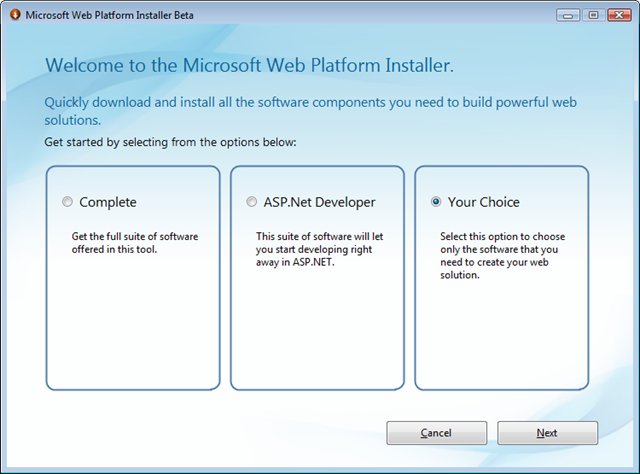Image resolution: width=640 pixels, height=474 pixels.
Task: Click the 'ASP.Net Developer' option label
Action: (x=319, y=202)
